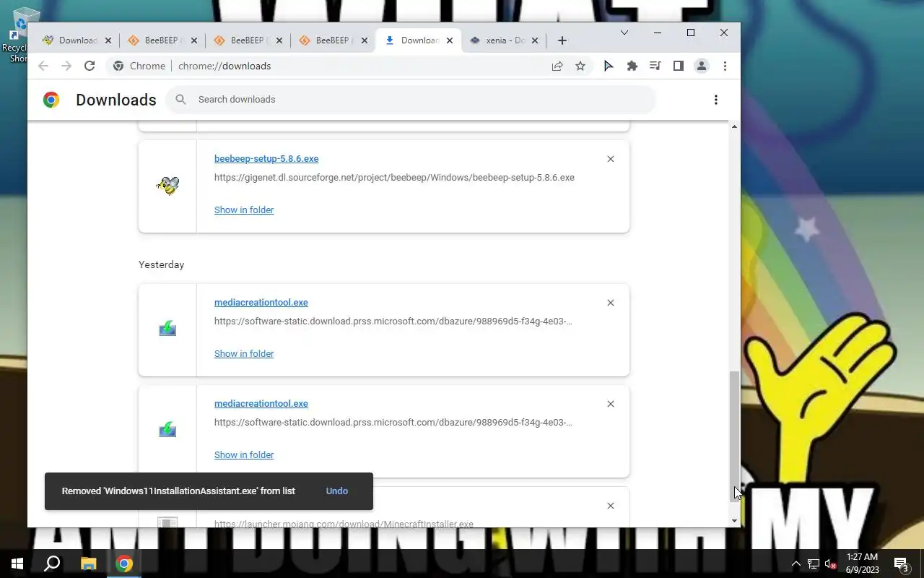
Task: Open taskbar search
Action: pyautogui.click(x=52, y=564)
